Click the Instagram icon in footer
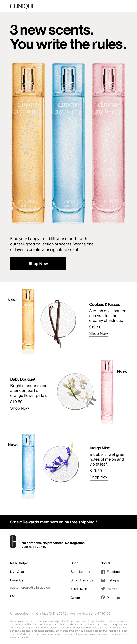137x644 pixels. tap(103, 580)
